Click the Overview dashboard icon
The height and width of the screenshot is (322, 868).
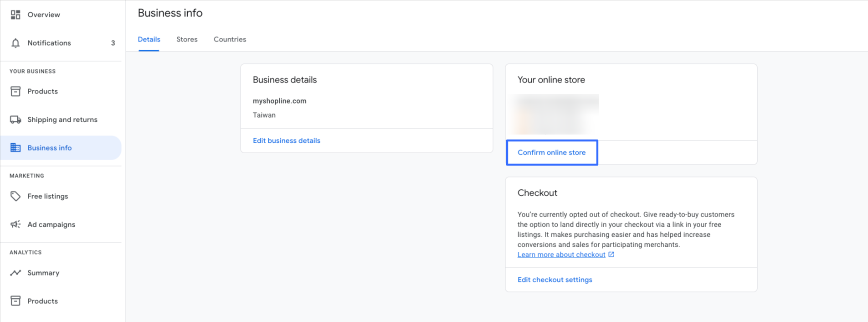(15, 15)
